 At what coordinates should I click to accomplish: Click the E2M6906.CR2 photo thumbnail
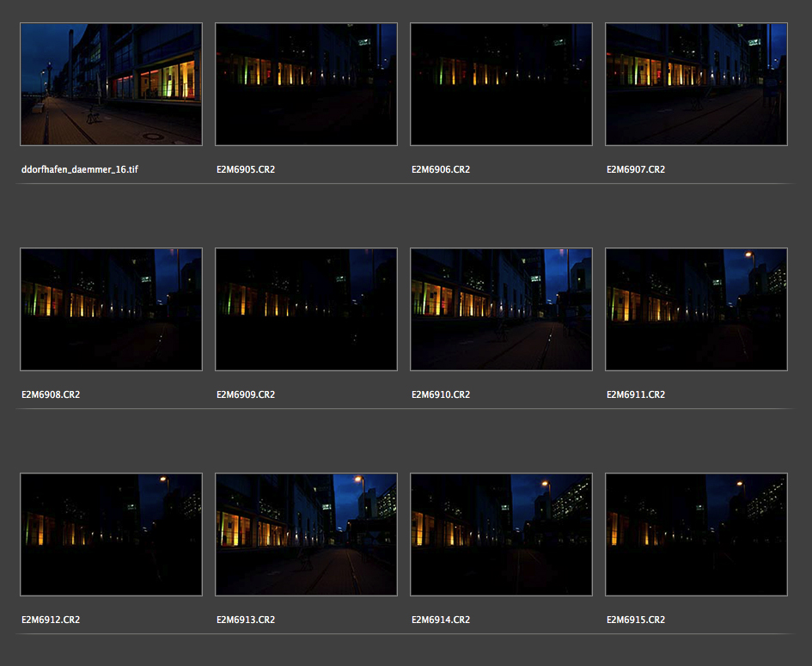coord(501,84)
